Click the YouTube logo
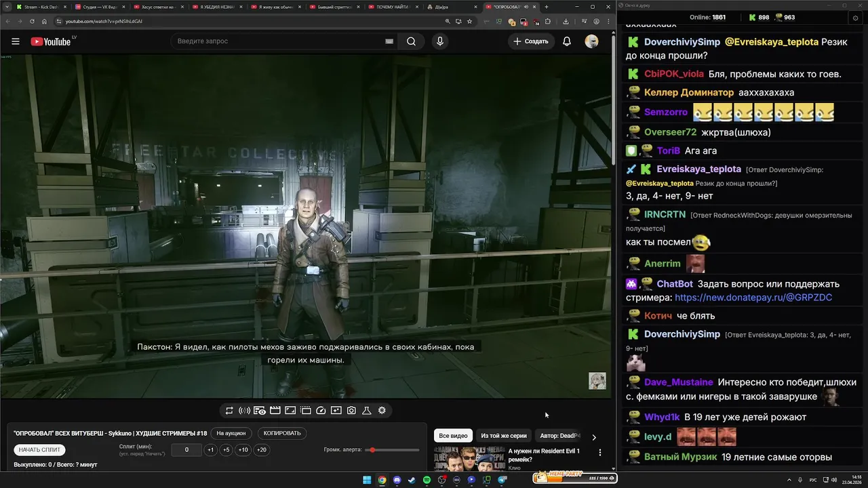 coord(51,41)
